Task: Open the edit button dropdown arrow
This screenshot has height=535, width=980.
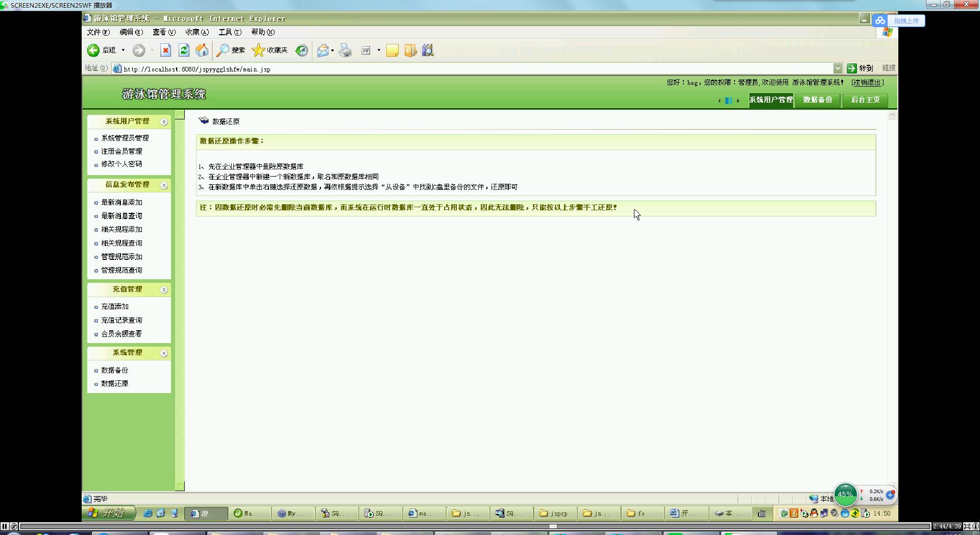Action: 379,50
